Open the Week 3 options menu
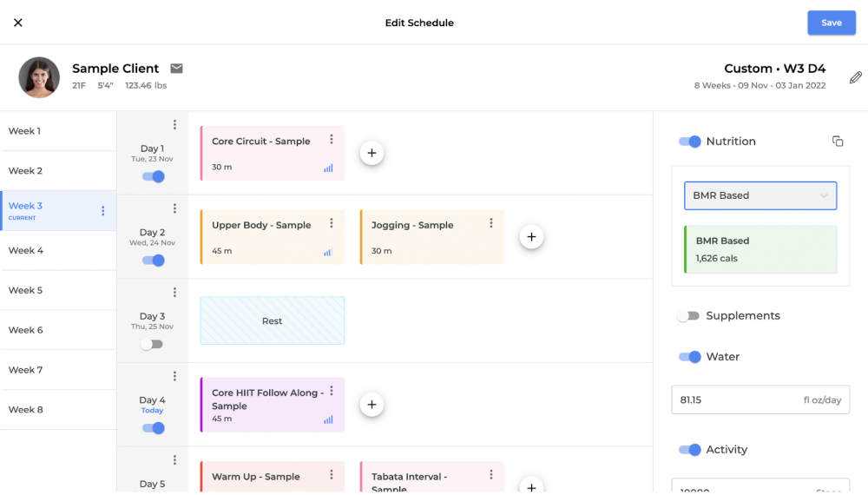This screenshot has height=495, width=868. (103, 211)
